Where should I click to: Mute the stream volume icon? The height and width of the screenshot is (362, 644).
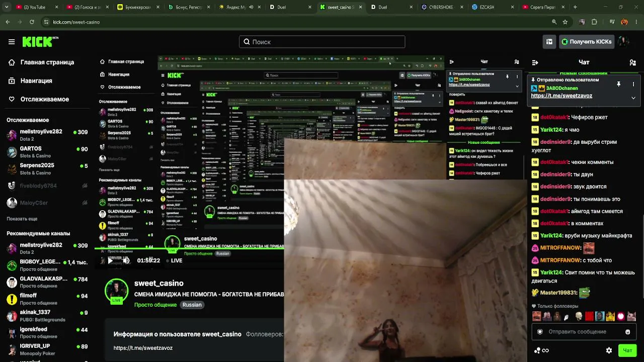point(126,260)
